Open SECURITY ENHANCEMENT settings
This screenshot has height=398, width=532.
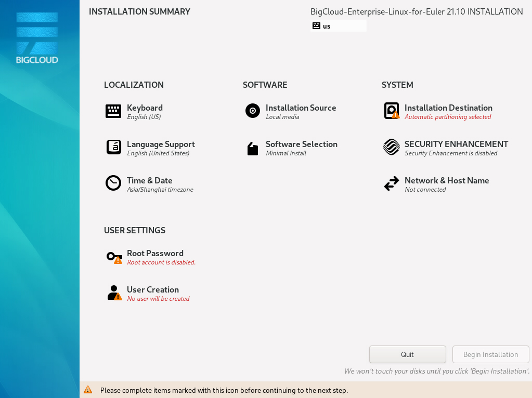[457, 144]
